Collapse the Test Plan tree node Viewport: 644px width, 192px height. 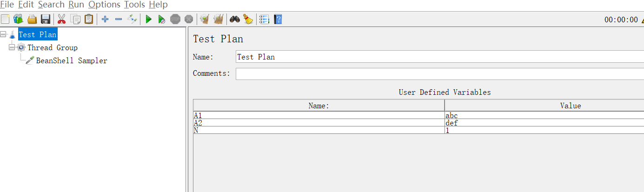[4, 34]
